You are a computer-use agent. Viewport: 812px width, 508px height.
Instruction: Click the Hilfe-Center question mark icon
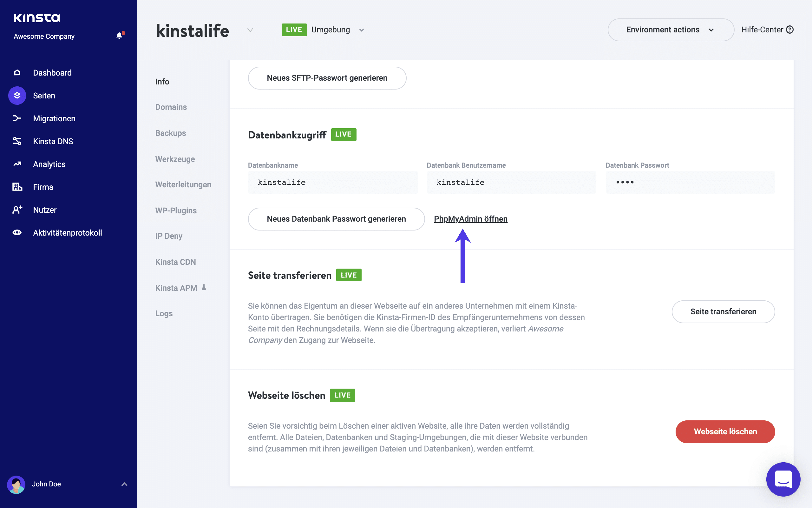(x=790, y=30)
